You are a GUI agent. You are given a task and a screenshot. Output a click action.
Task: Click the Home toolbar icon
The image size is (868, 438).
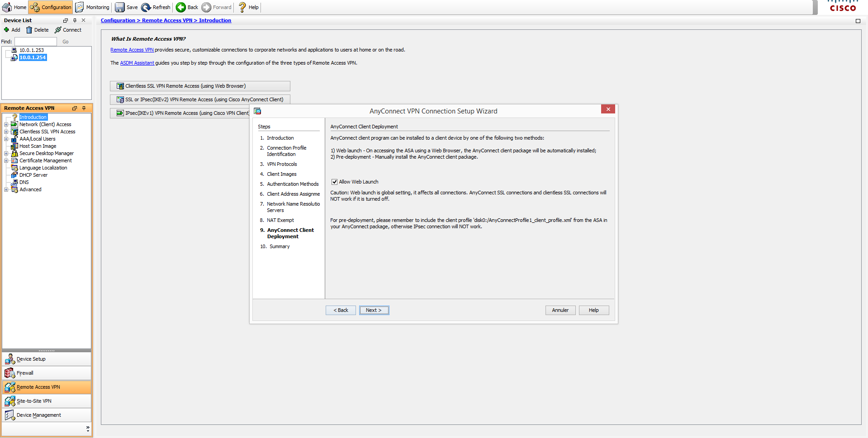[x=14, y=7]
